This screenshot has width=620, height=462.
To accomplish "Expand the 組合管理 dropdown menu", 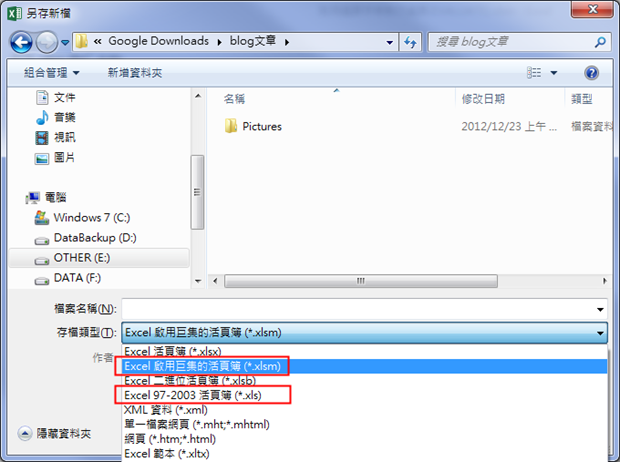I will coord(51,73).
